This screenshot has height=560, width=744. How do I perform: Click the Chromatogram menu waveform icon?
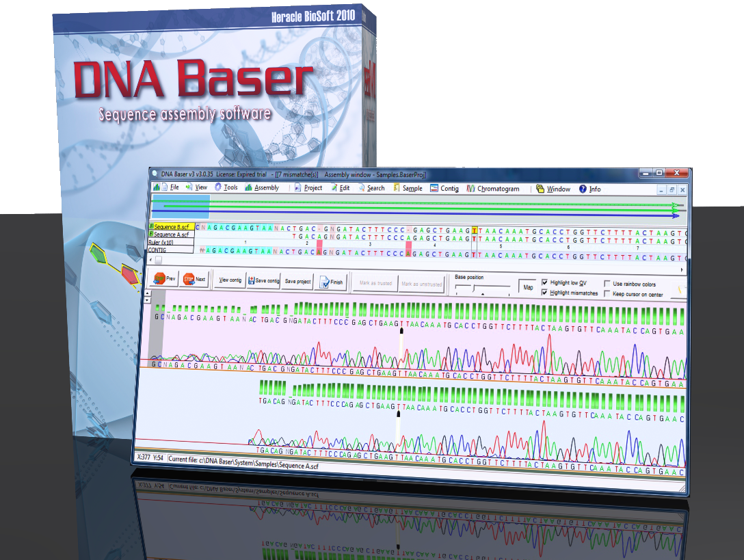(470, 189)
